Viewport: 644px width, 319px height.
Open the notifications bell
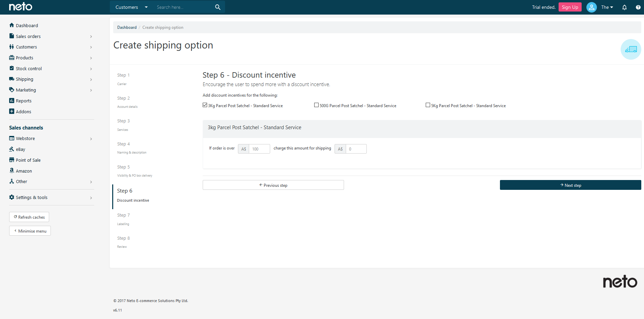[x=624, y=7]
